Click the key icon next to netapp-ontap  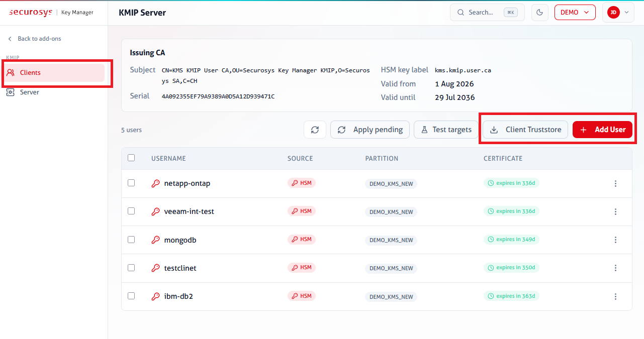click(x=156, y=184)
